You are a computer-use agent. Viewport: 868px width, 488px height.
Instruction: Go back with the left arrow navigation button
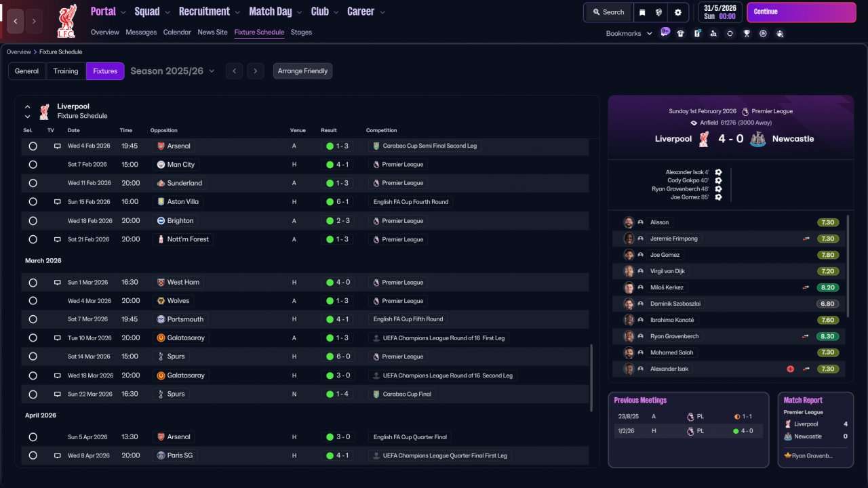[x=16, y=21]
